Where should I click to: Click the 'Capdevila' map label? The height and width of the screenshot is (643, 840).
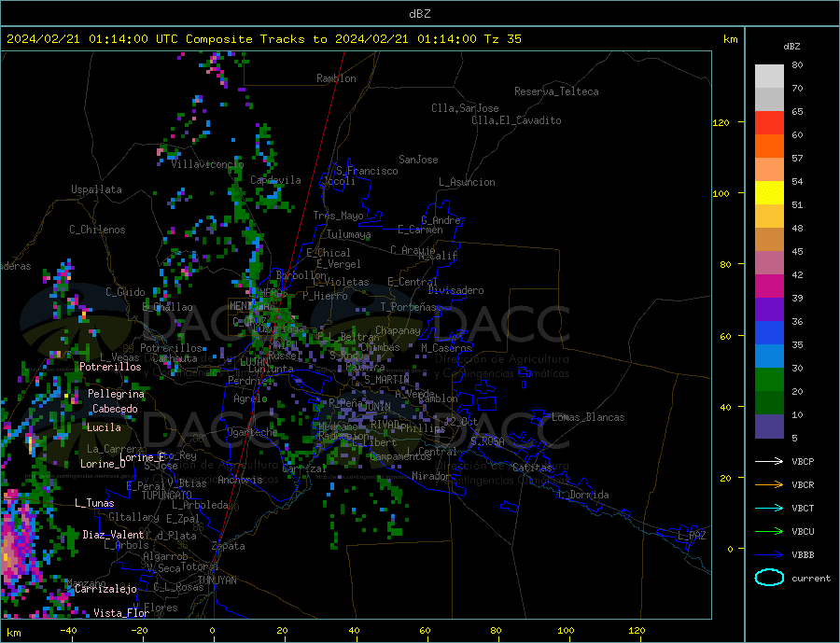pyautogui.click(x=276, y=180)
